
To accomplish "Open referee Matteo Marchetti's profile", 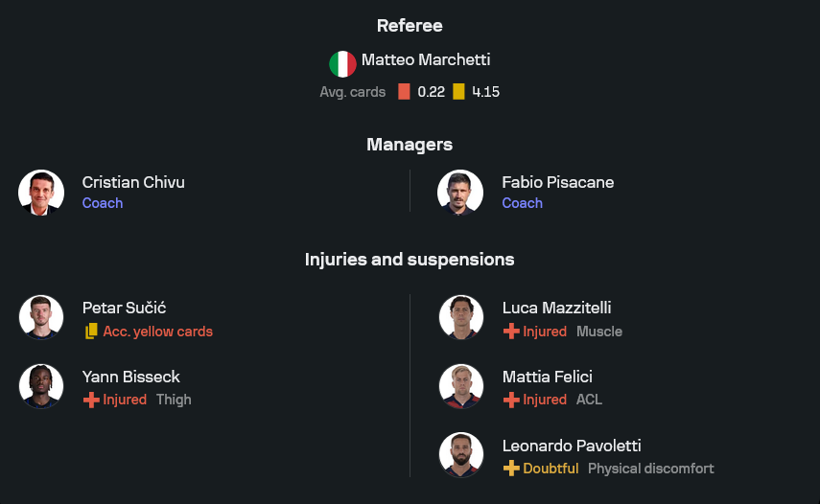I will [425, 60].
